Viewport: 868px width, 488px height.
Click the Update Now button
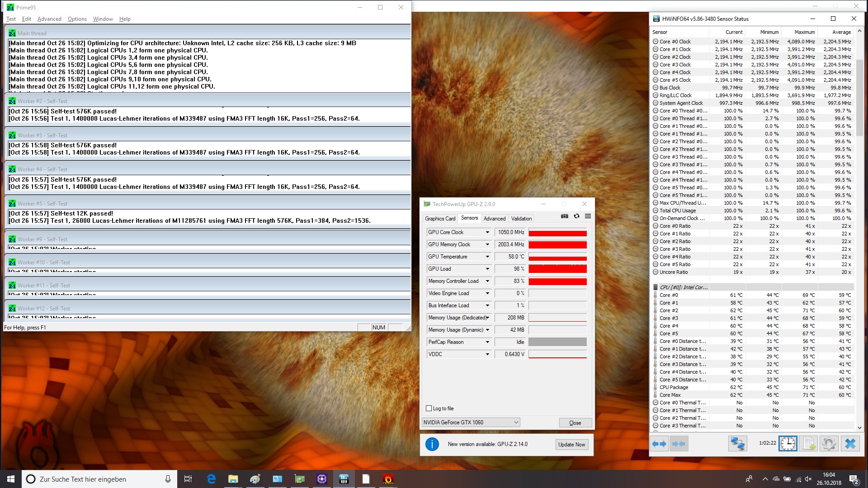point(571,445)
